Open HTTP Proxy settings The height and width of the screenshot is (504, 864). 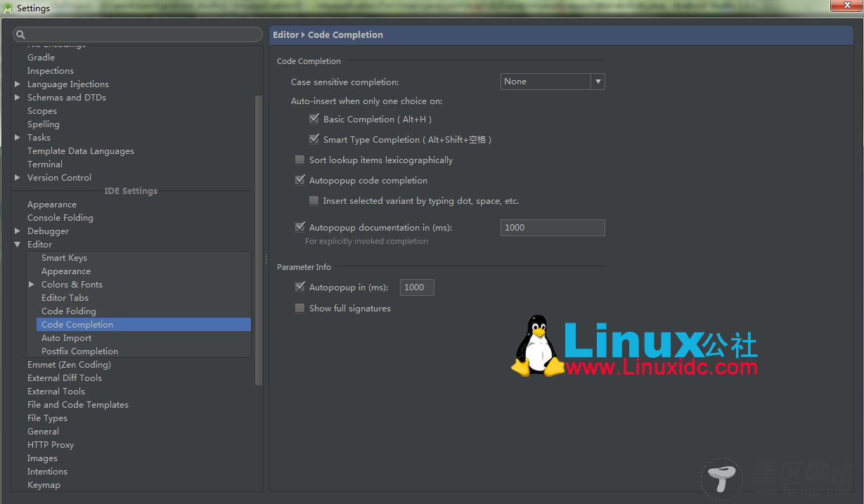coord(51,445)
